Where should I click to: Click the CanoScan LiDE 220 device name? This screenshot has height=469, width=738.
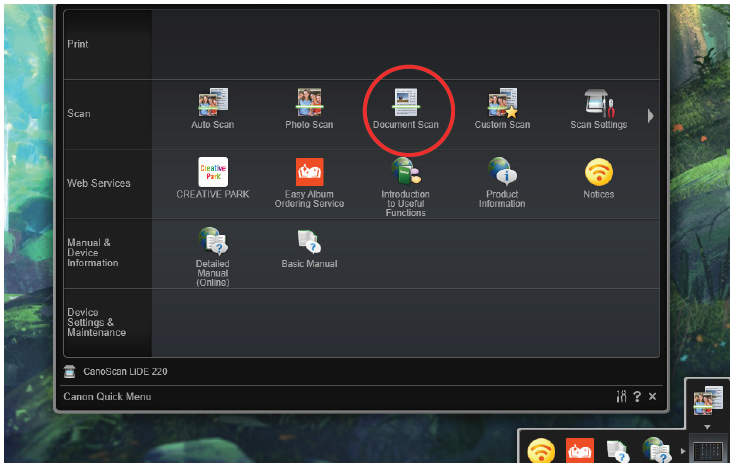(126, 373)
